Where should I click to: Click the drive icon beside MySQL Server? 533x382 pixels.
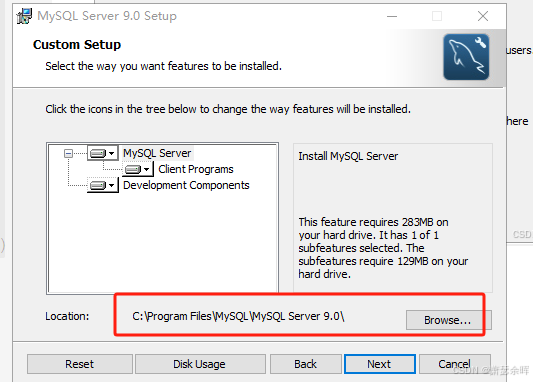[98, 153]
